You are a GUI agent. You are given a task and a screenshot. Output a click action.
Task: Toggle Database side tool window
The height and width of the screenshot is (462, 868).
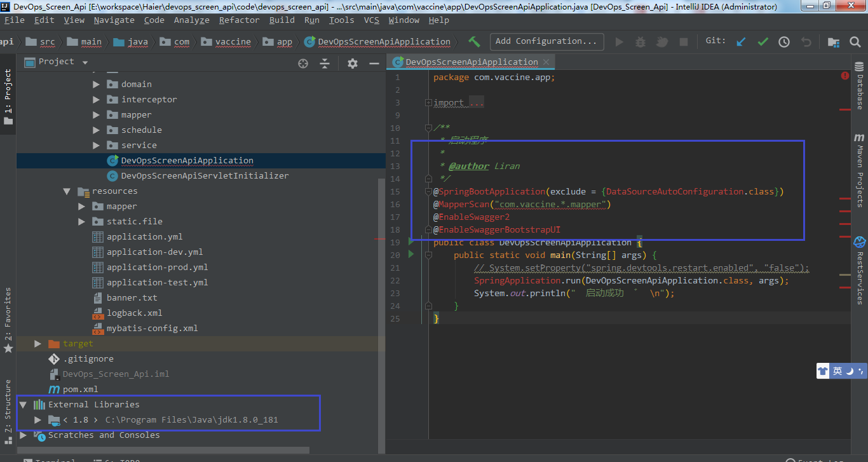coord(859,86)
